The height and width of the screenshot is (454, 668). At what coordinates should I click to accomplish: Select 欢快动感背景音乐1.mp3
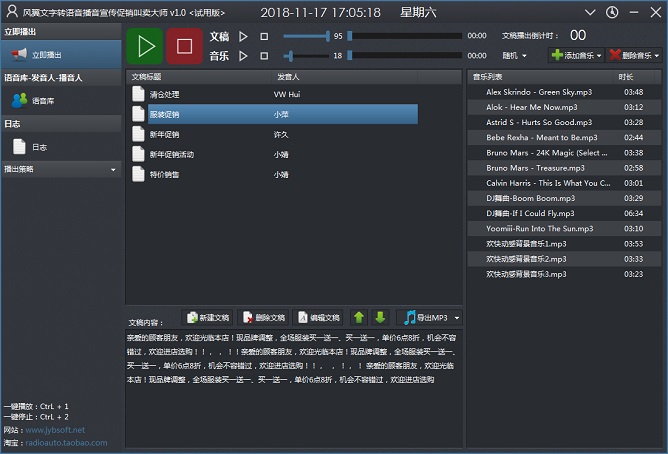click(564, 244)
